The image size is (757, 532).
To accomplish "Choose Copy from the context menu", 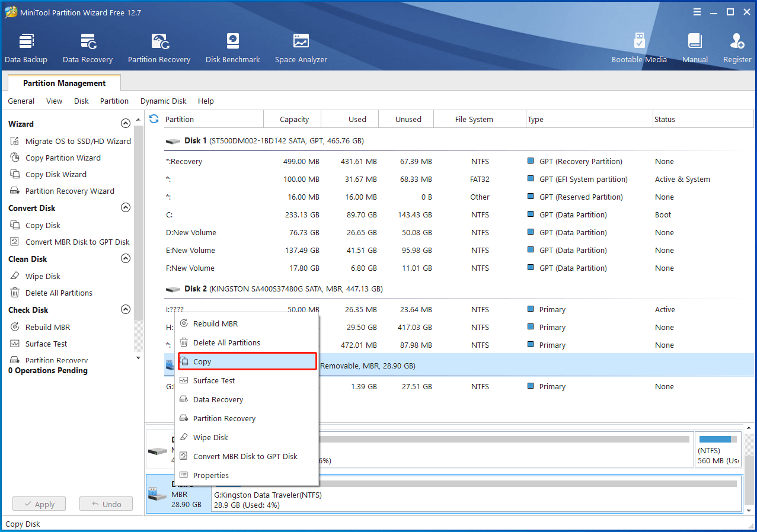I will click(247, 361).
